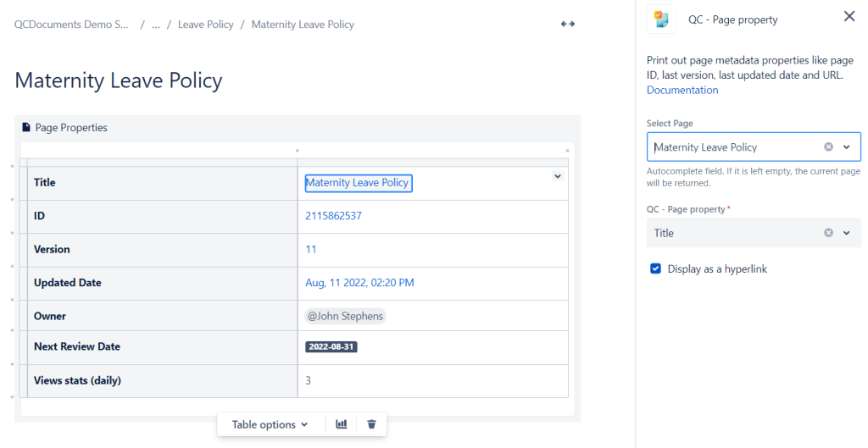This screenshot has width=868, height=448.
Task: Uncheck Display as a hyperlink
Action: pos(655,268)
